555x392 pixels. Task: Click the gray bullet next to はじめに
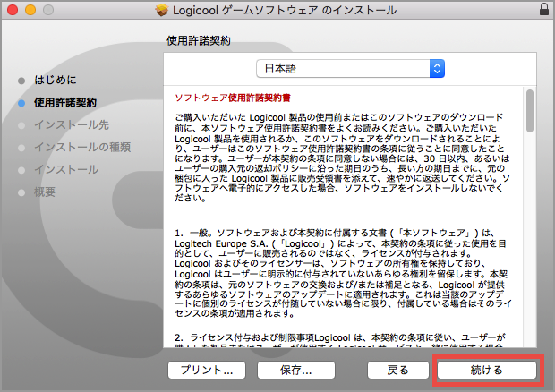click(x=21, y=81)
